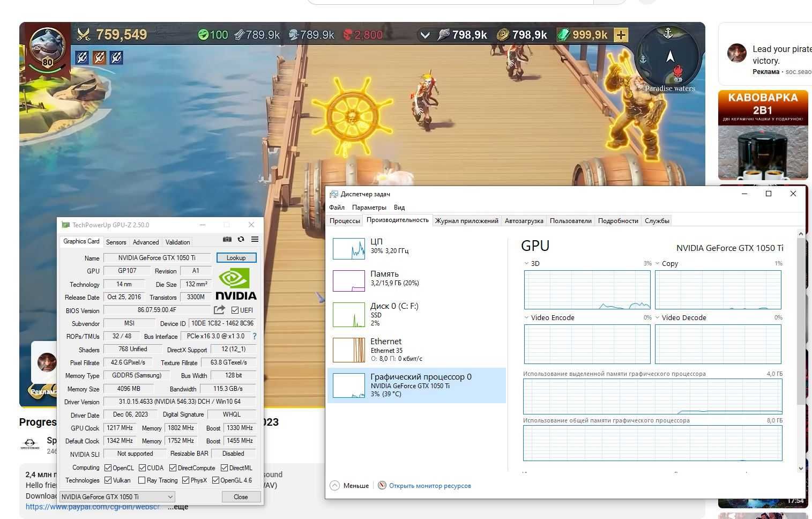Click the Task Manager title bar icon

[x=334, y=194]
